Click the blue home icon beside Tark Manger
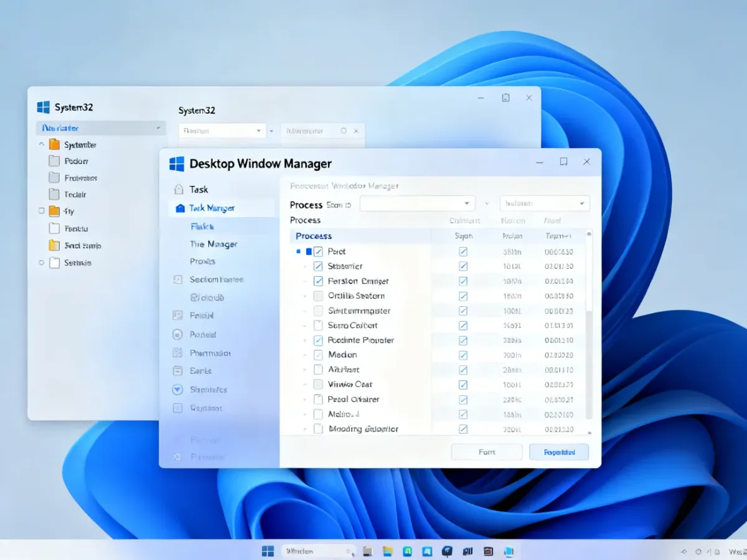Viewport: 747px width, 560px height. click(x=180, y=208)
